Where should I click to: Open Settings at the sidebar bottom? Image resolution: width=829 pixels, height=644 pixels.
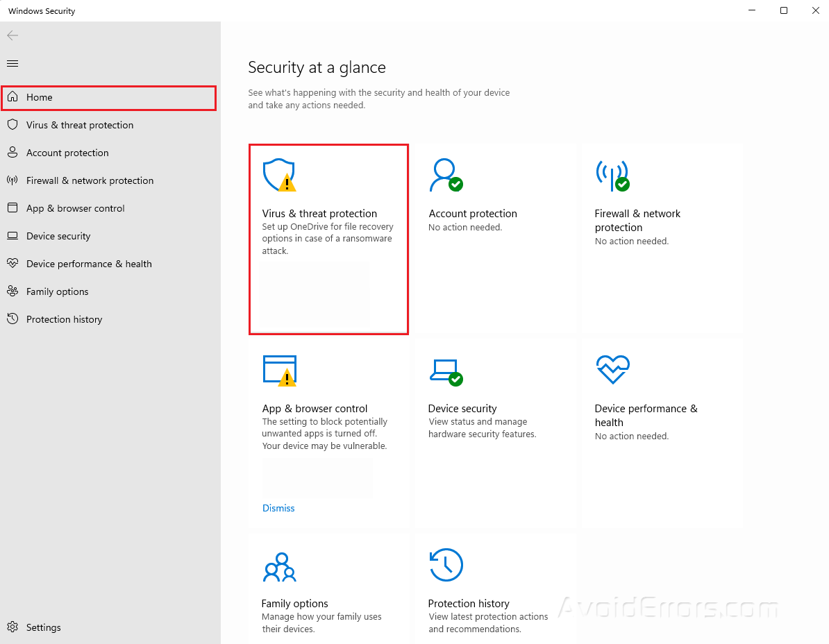pos(43,627)
